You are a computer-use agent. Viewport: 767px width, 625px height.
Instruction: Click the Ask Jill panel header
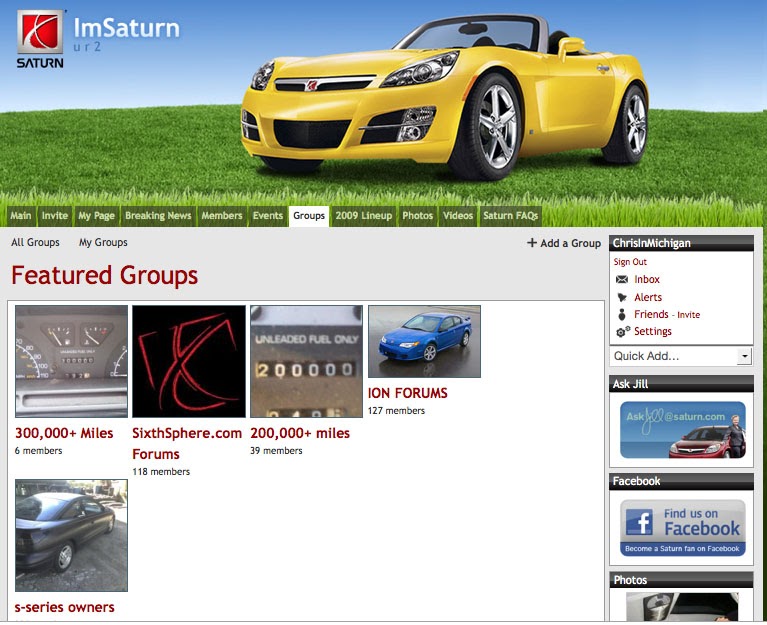coord(681,384)
